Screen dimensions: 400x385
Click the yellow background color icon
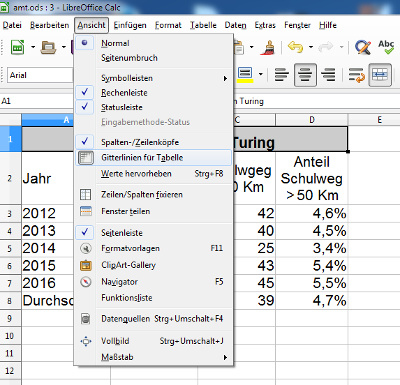(245, 75)
